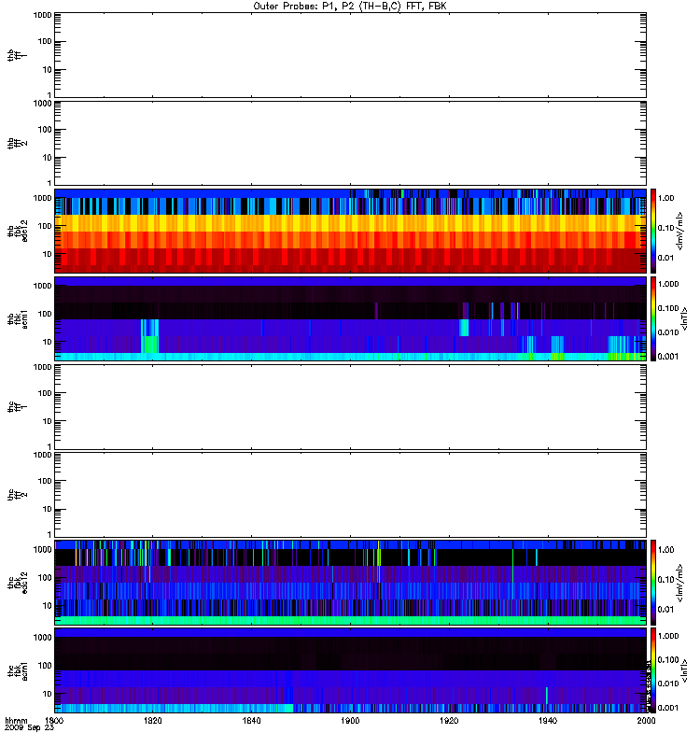This screenshot has width=700, height=747.
Task: Click the '0.100' tick on thc scm1 color bar
Action: point(668,660)
